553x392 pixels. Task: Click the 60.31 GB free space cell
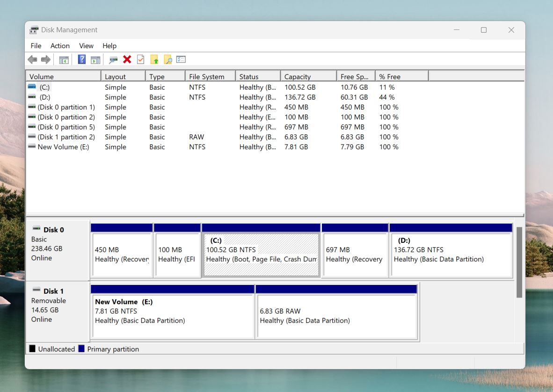tap(354, 97)
